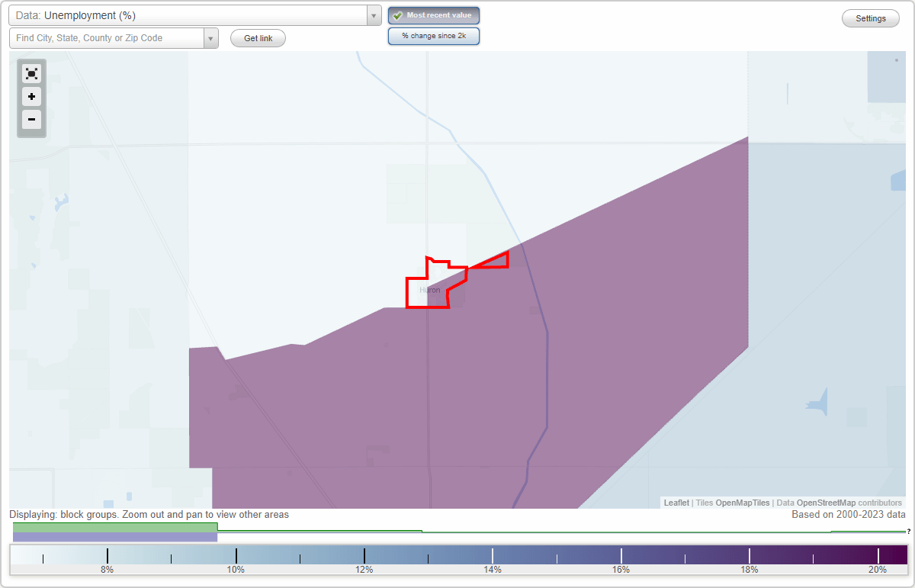The width and height of the screenshot is (915, 588).
Task: Click the 'Based on 2000-2023 data' text
Action: [x=849, y=515]
